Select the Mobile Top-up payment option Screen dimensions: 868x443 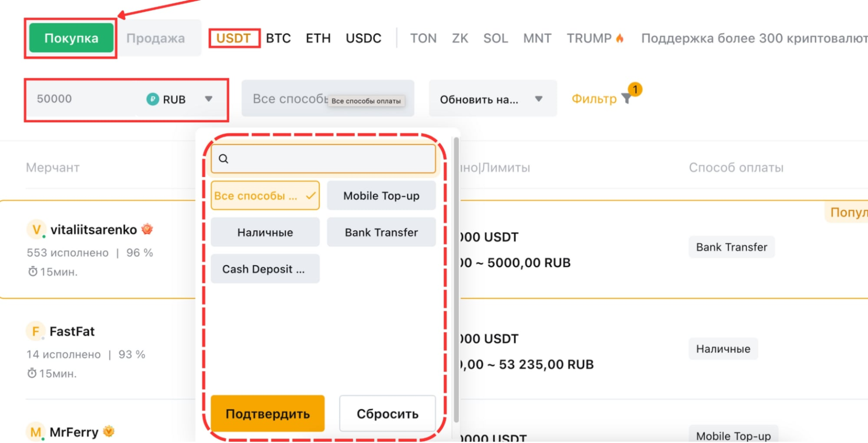tap(381, 196)
